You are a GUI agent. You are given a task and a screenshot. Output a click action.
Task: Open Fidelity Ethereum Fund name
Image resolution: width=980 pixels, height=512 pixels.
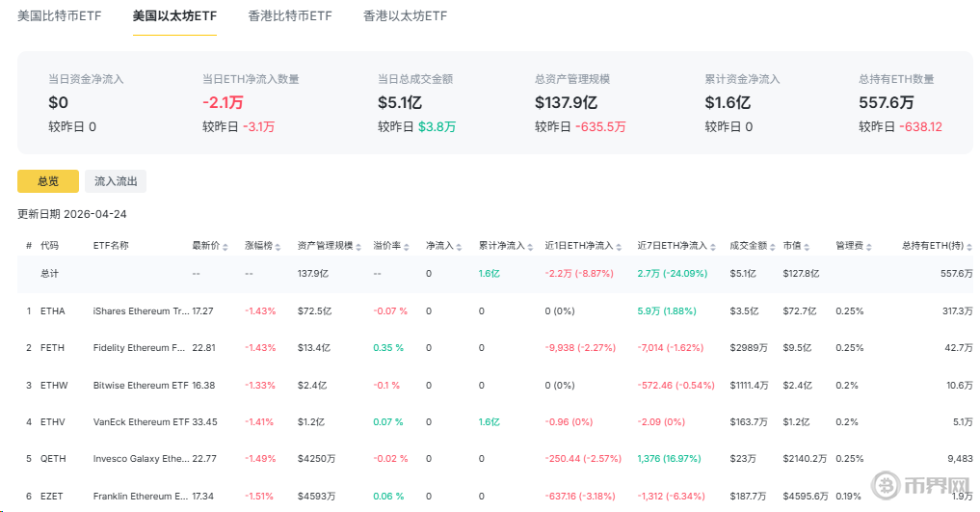pos(140,347)
